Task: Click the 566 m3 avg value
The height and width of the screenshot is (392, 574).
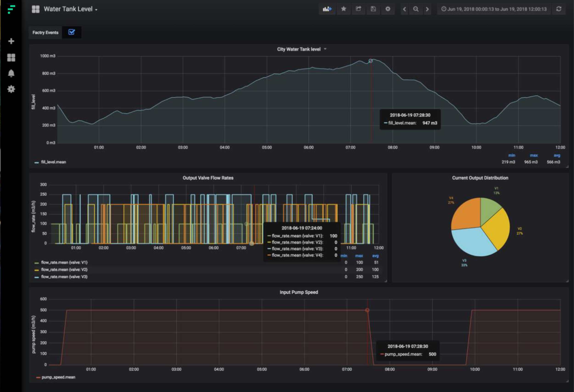Action: click(x=554, y=162)
